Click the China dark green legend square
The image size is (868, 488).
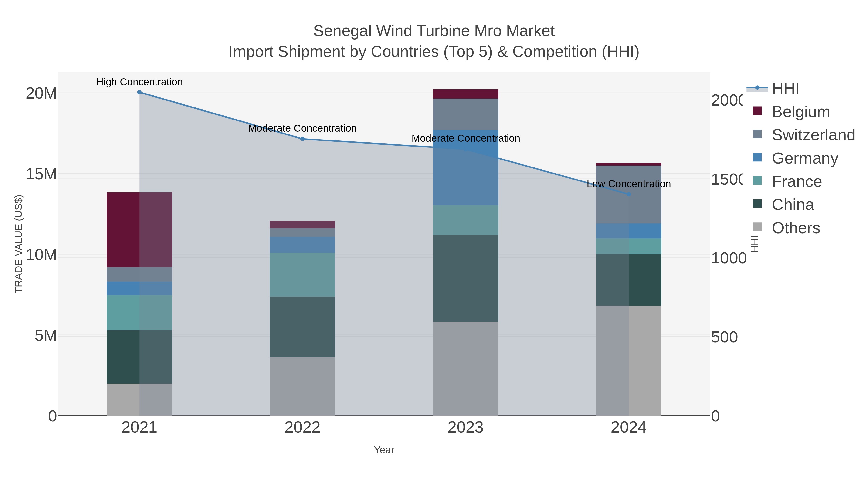(757, 204)
